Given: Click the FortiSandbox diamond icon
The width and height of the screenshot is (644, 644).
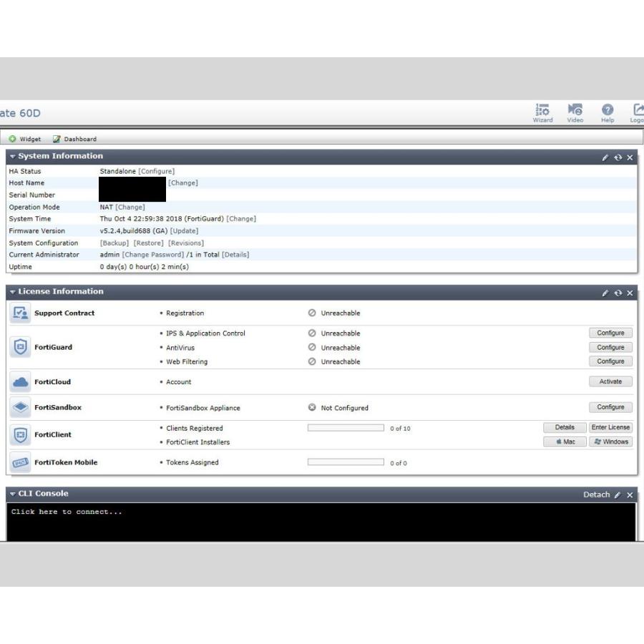Looking at the screenshot, I should (19, 407).
